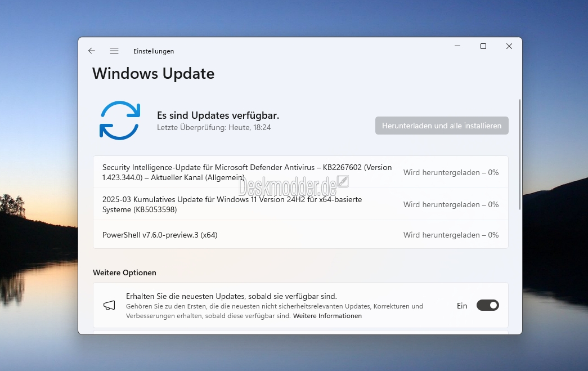Click 'Herunterladen und alle installieren' button

pos(442,126)
